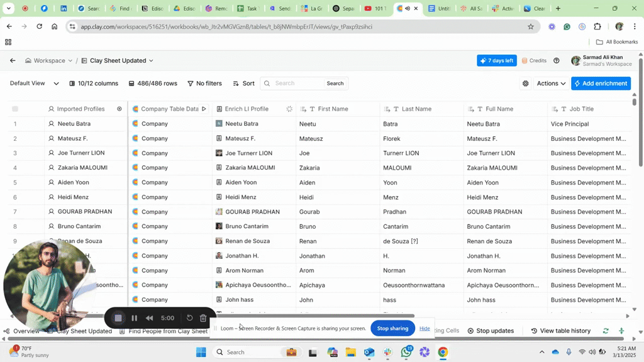Screen dimensions: 644x362
Task: Open WhatsApp from the Windows taskbar
Action: (x=406, y=352)
